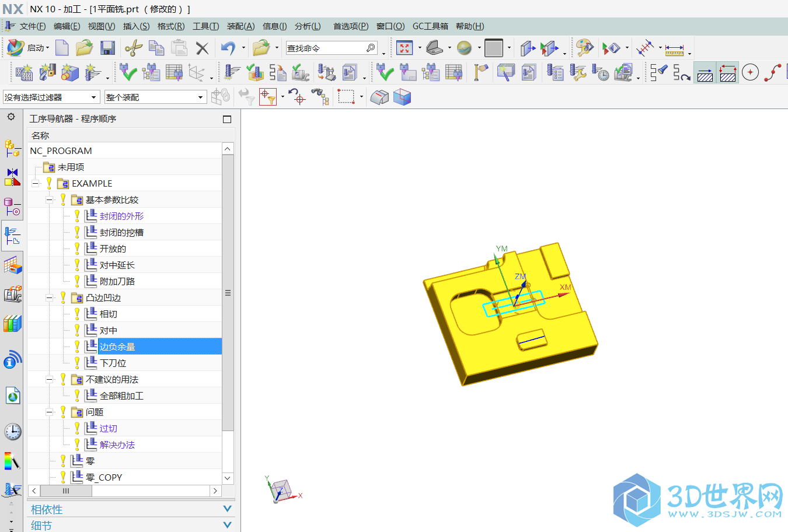788x532 pixels.
Task: Open the GC工具箱 menu
Action: click(430, 26)
